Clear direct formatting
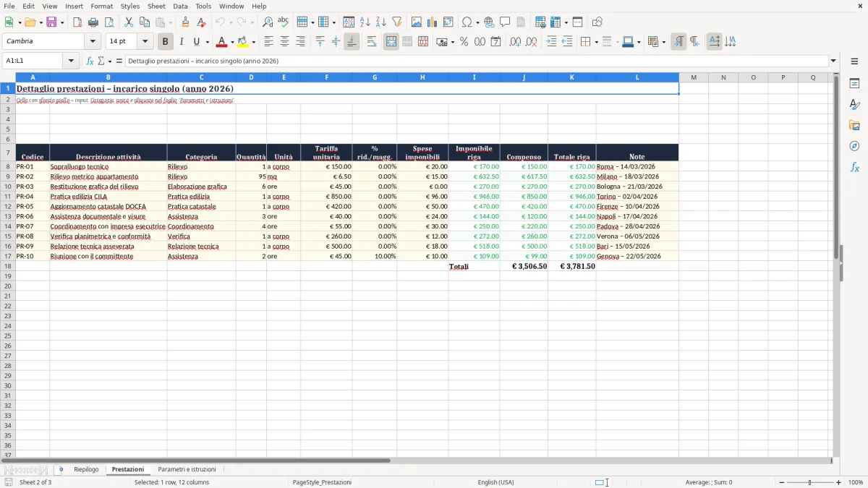Viewport: 868px width, 488px height. click(x=202, y=22)
